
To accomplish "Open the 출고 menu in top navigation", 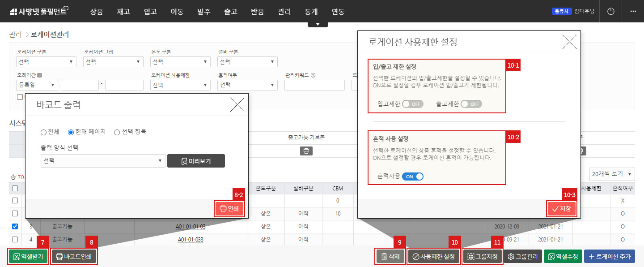I will [x=231, y=11].
